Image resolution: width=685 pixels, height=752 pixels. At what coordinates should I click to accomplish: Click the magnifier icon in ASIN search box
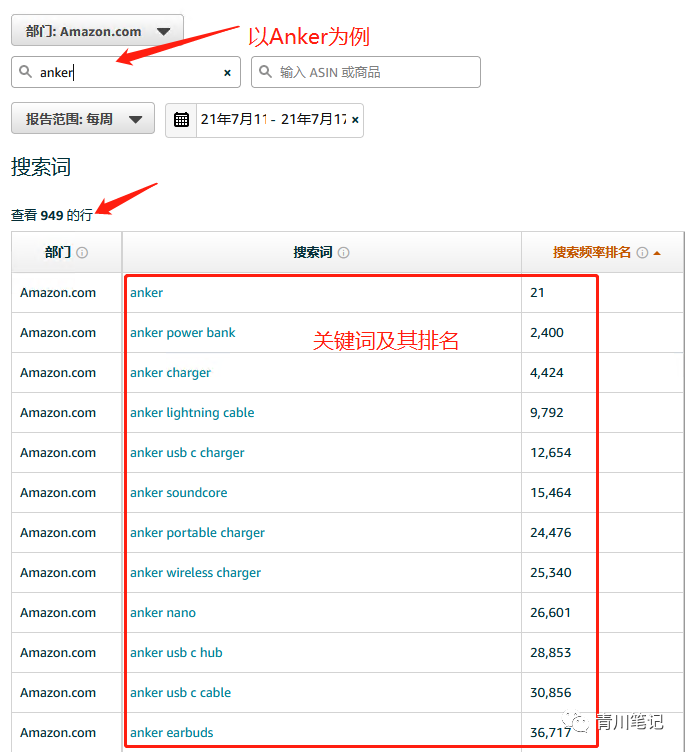coord(265,72)
